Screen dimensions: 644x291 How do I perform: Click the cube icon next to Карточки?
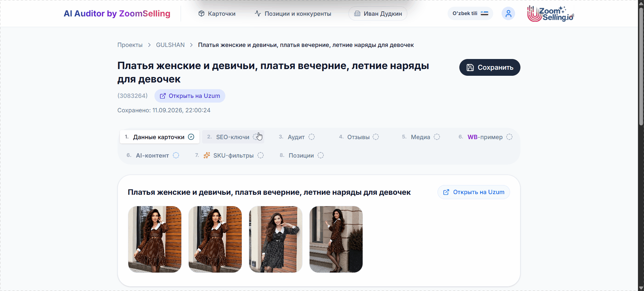201,13
